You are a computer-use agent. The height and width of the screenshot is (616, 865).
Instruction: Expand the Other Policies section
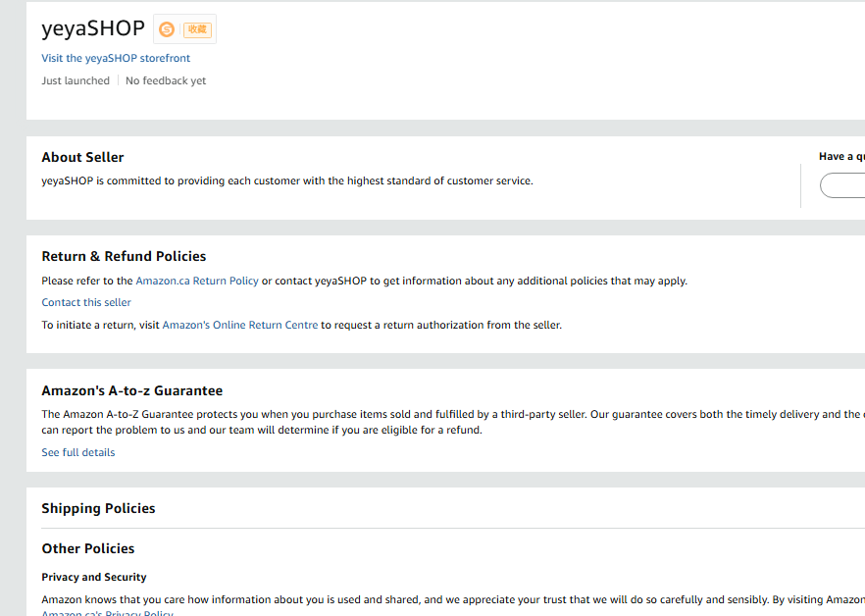tap(88, 548)
